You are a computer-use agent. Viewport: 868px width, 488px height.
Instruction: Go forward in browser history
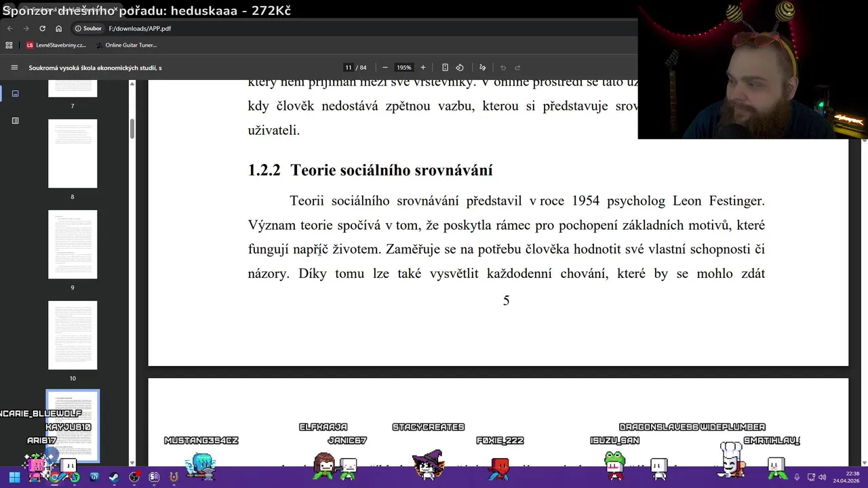point(26,28)
